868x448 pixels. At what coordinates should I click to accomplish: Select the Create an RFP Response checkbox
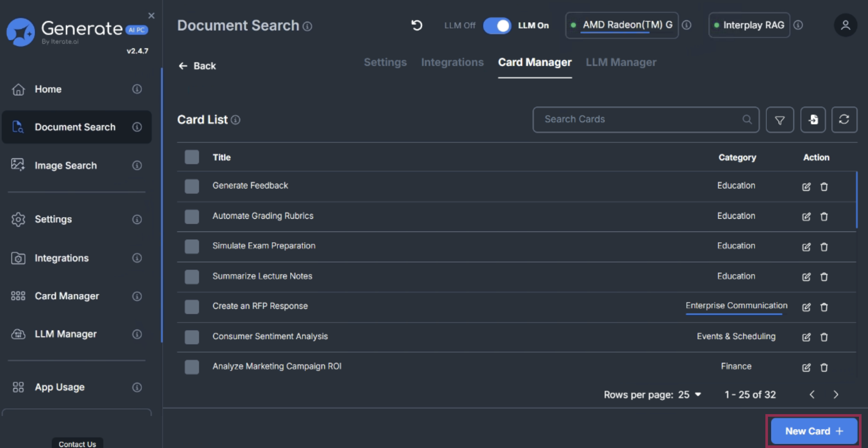(192, 307)
